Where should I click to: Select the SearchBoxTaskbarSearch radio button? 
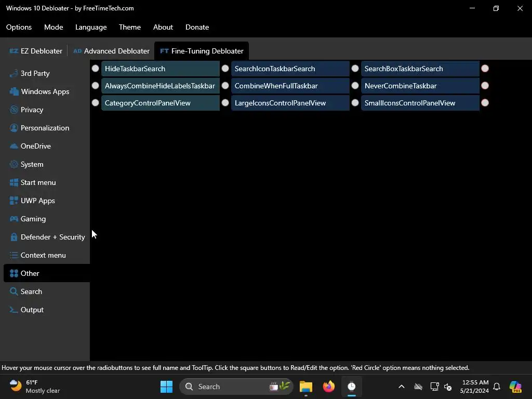tap(355, 69)
